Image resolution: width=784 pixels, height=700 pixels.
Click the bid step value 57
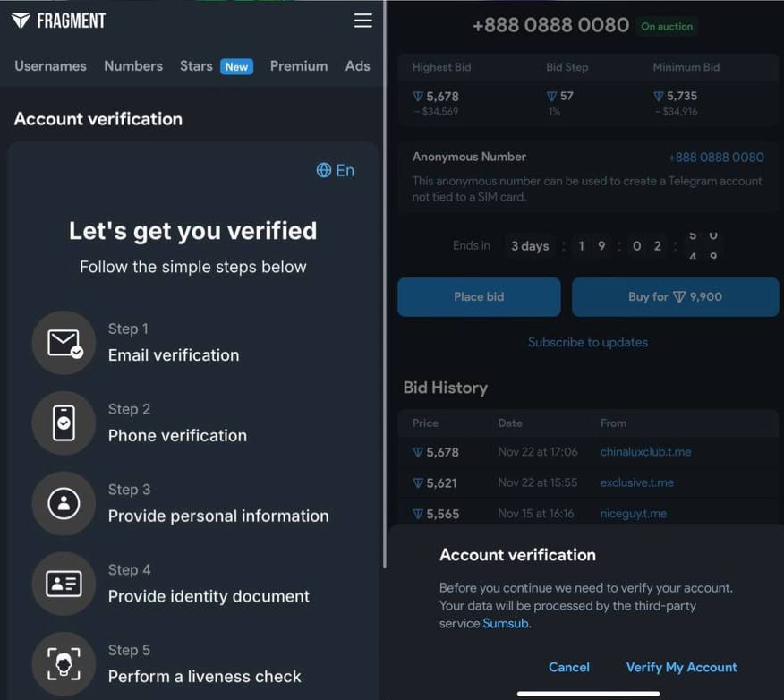566,96
